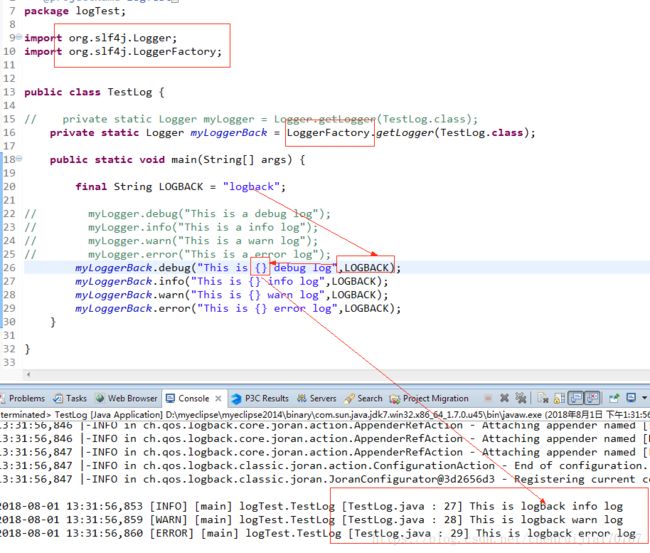
Task: Click the Web Browser globe icon
Action: click(x=100, y=398)
